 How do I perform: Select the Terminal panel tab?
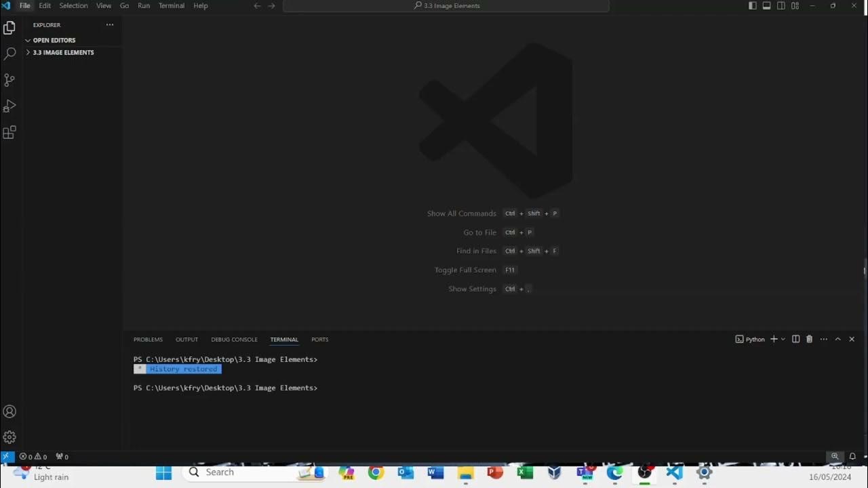(284, 340)
